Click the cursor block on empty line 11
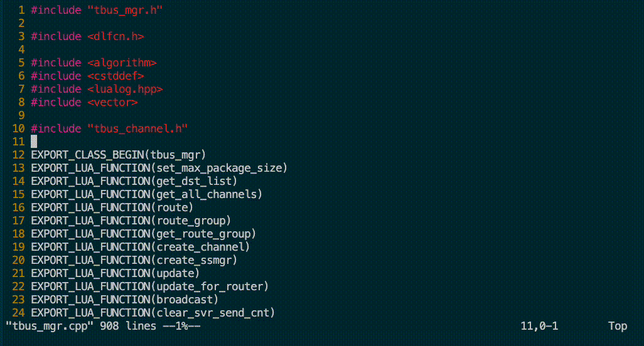This screenshot has width=644, height=346. point(34,142)
